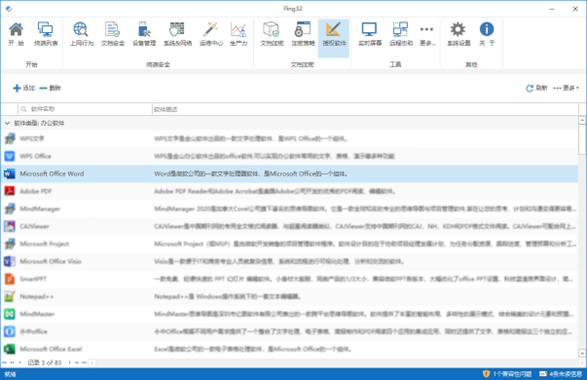The height and width of the screenshot is (380, 587).
Task: Go to first record in navigator
Action: 4,362
